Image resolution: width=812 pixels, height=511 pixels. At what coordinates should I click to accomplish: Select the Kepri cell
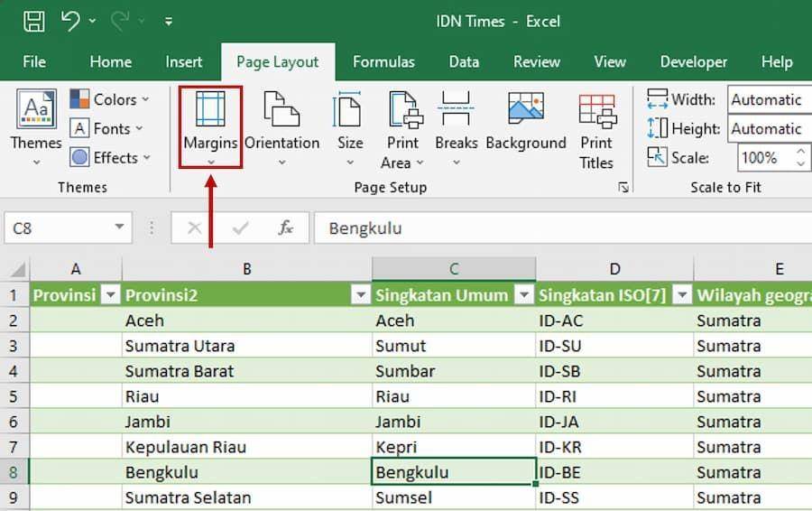tap(454, 447)
